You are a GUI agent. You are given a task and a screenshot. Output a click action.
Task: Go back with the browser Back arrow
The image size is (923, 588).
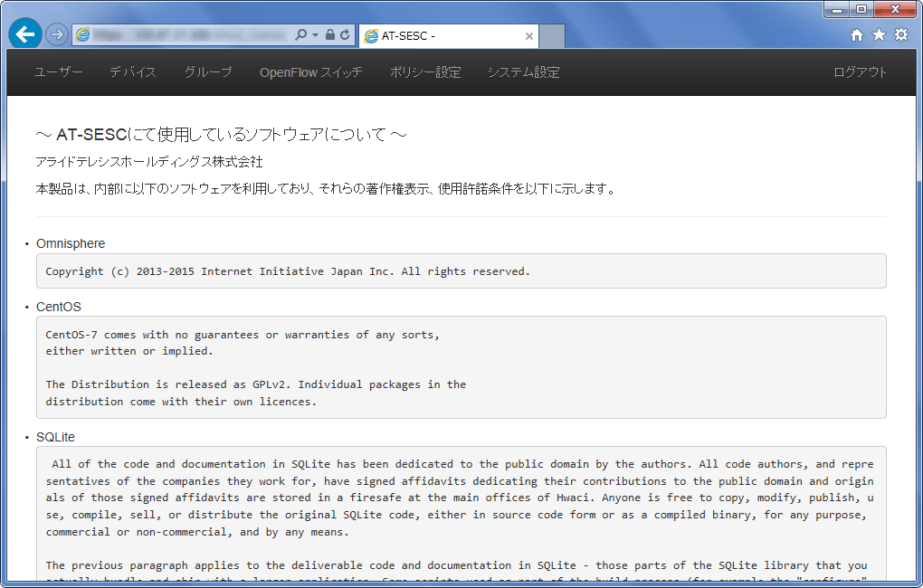24,34
